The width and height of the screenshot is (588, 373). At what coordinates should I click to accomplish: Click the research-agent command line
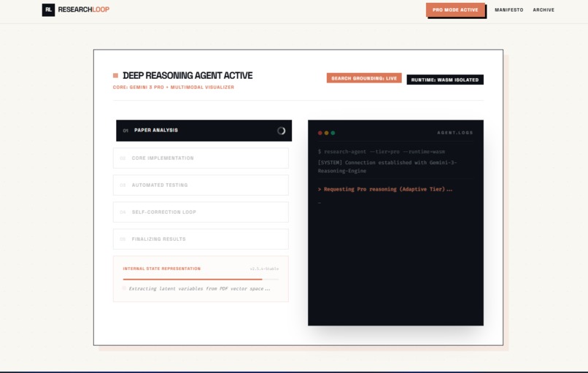coord(382,152)
